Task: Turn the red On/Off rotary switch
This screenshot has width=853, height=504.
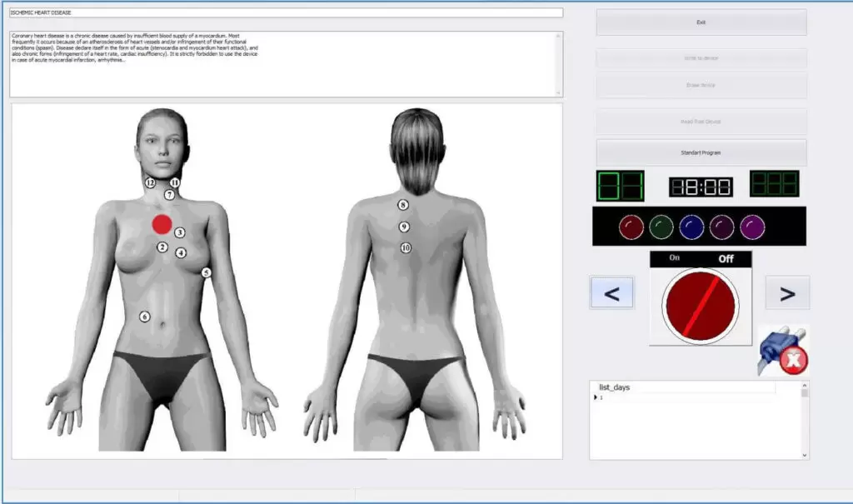Action: pos(700,305)
